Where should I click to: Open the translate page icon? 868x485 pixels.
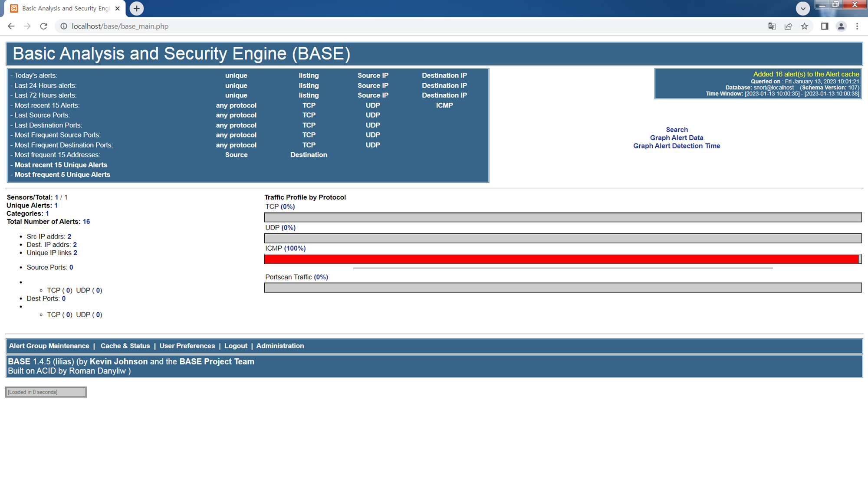(772, 26)
